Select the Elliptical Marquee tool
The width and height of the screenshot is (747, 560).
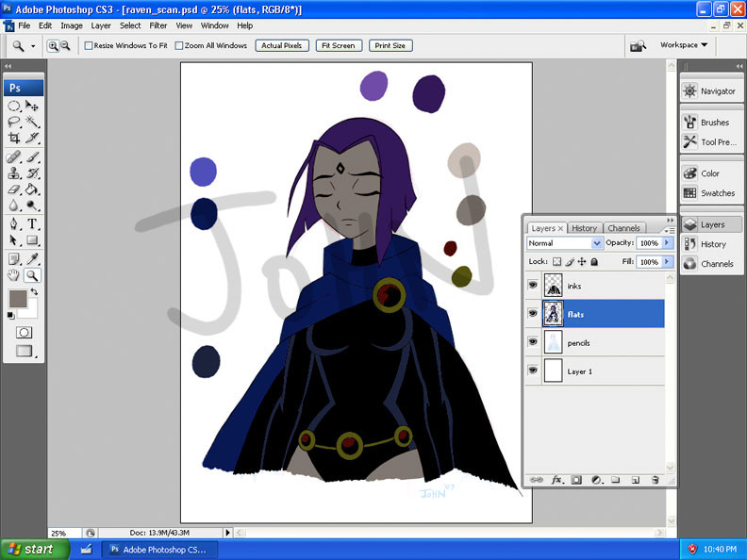(x=14, y=106)
